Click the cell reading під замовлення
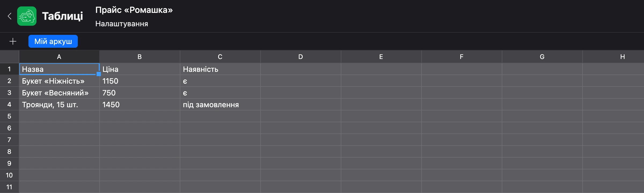This screenshot has height=193, width=644. (x=220, y=104)
